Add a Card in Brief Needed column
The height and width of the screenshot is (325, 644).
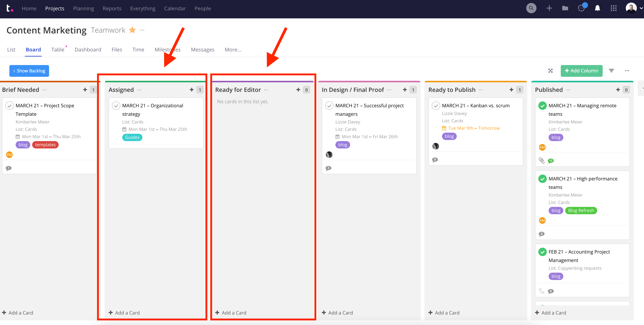(17, 313)
